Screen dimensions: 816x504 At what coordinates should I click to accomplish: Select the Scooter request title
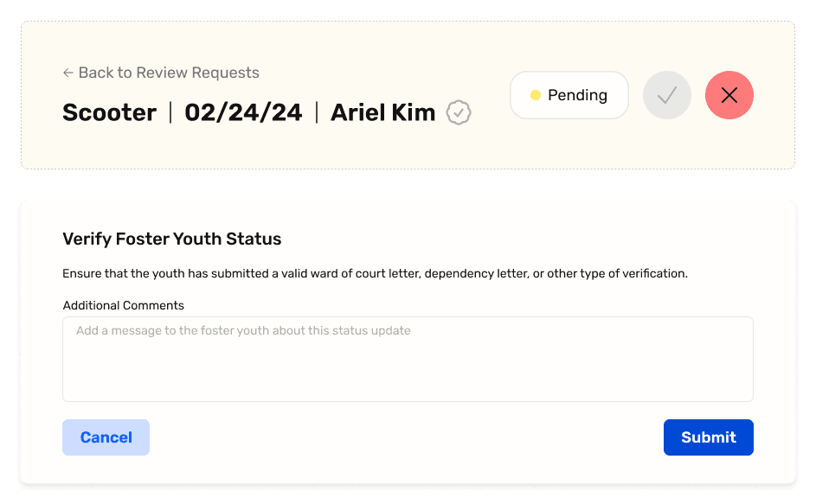[x=109, y=112]
